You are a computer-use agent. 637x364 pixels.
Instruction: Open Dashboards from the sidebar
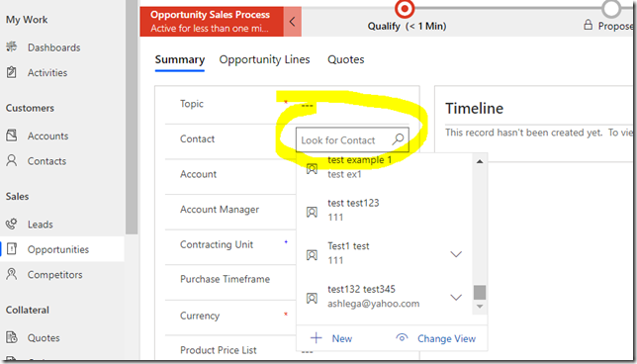(x=53, y=47)
